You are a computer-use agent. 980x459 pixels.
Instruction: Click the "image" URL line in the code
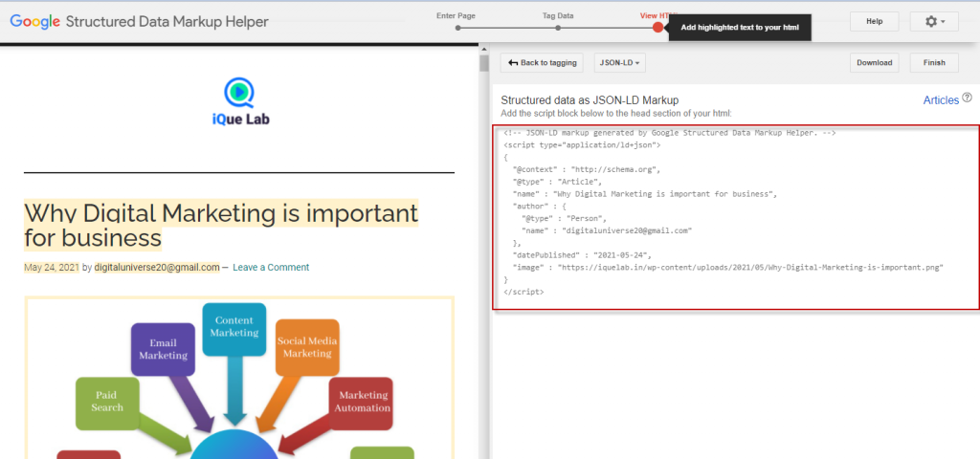(x=727, y=268)
